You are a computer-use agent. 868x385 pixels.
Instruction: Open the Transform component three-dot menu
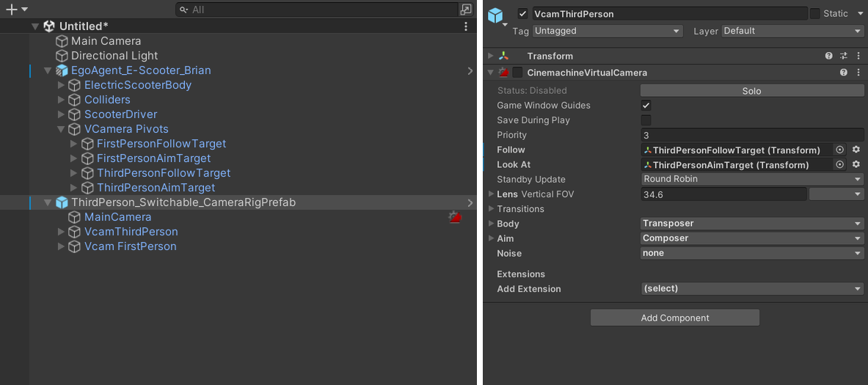(858, 56)
